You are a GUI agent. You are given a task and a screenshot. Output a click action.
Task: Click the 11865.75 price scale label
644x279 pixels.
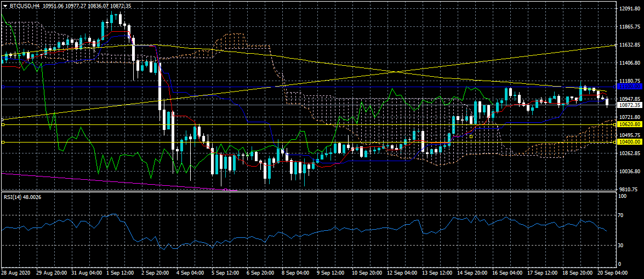[x=629, y=26]
